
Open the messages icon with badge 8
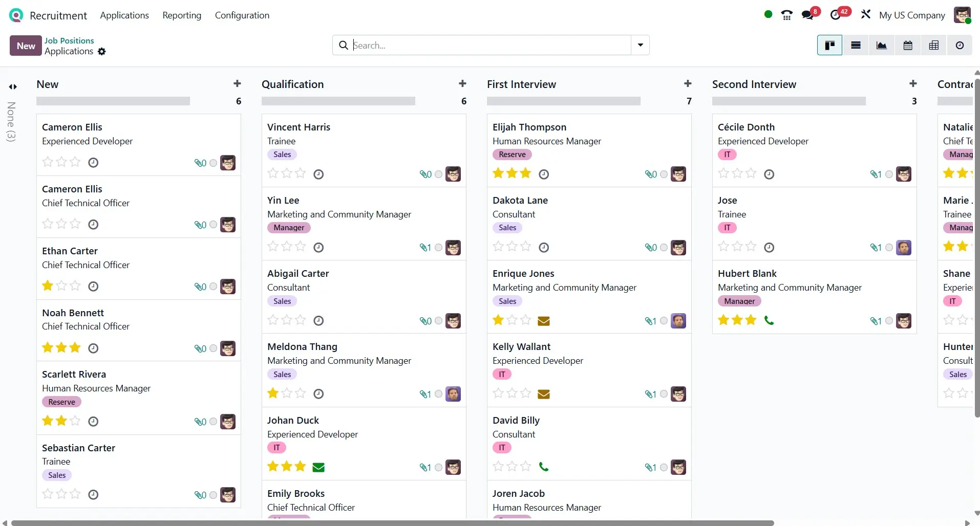(x=808, y=15)
